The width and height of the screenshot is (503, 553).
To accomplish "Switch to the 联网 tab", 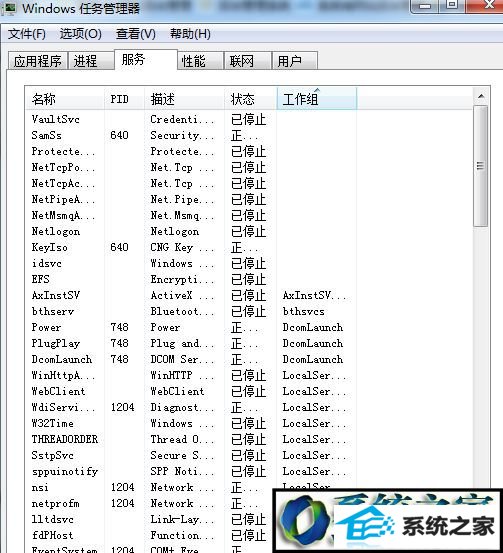I will pyautogui.click(x=248, y=61).
